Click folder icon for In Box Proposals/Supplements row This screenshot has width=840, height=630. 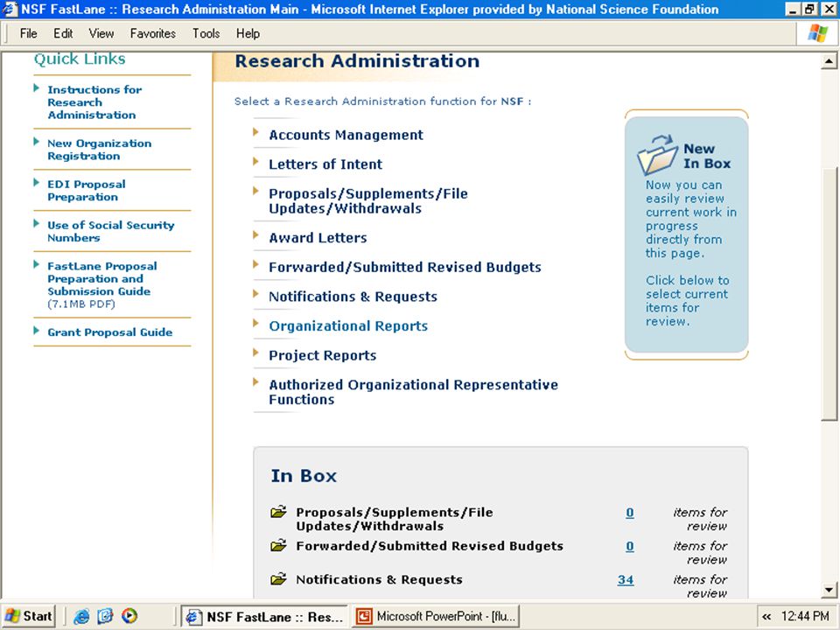pos(278,512)
